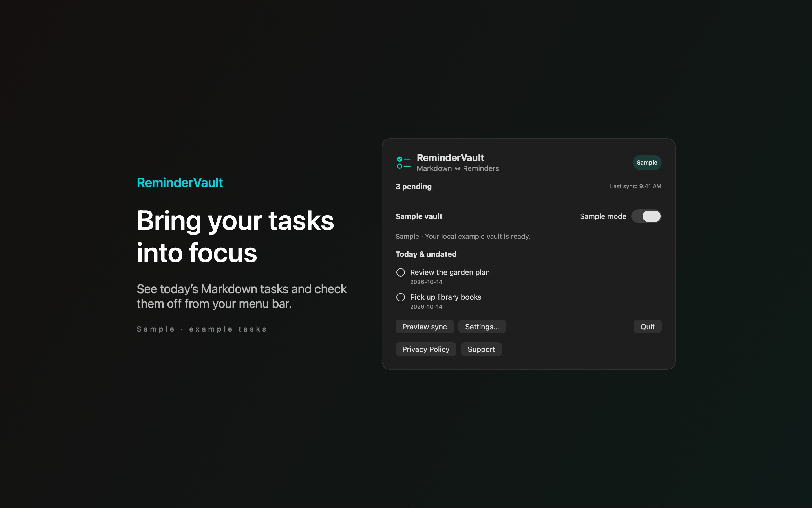812x508 pixels.
Task: Click the Preview sync button
Action: [x=424, y=327]
